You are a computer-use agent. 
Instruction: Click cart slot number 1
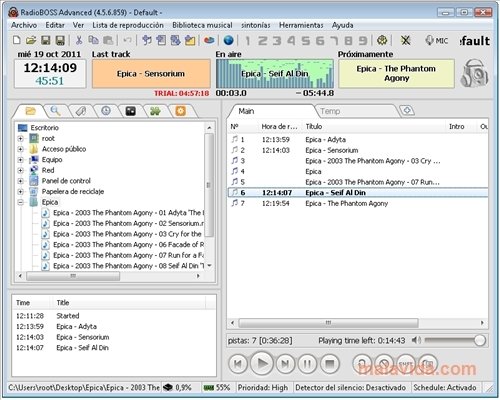pos(248,41)
